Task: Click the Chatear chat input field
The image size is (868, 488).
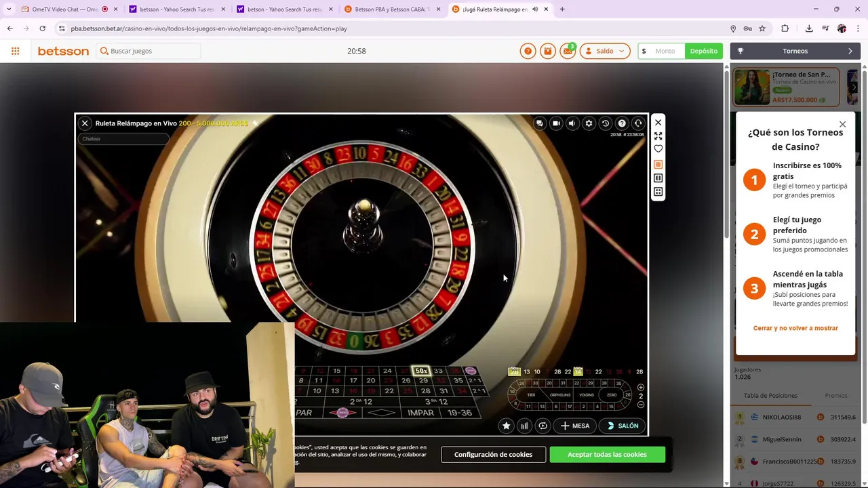Action: click(123, 139)
